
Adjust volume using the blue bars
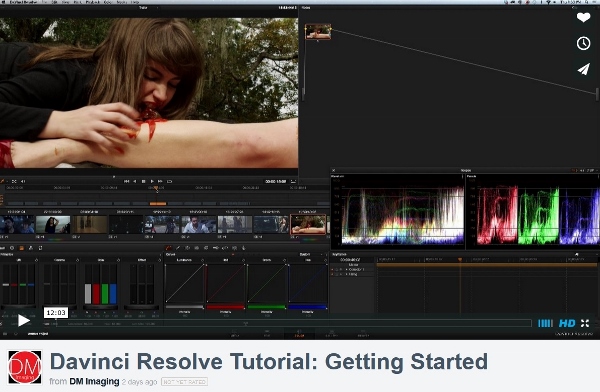(545, 323)
